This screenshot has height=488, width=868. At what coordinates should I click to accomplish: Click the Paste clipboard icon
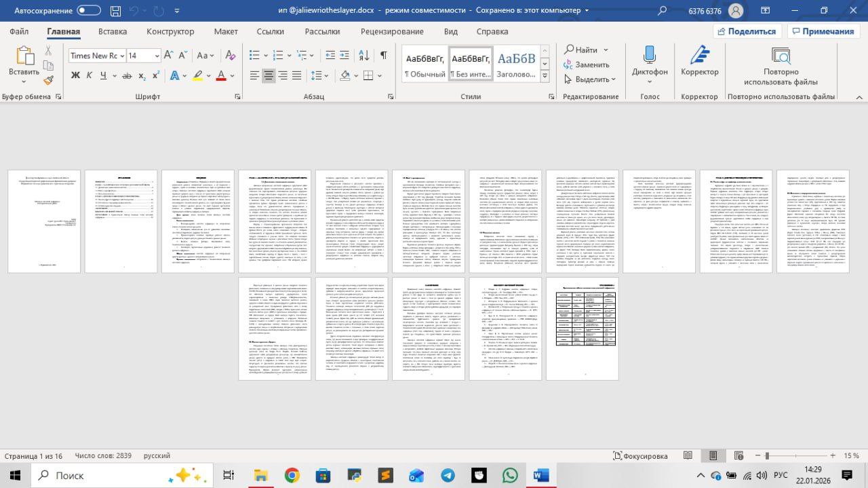pyautogui.click(x=24, y=56)
